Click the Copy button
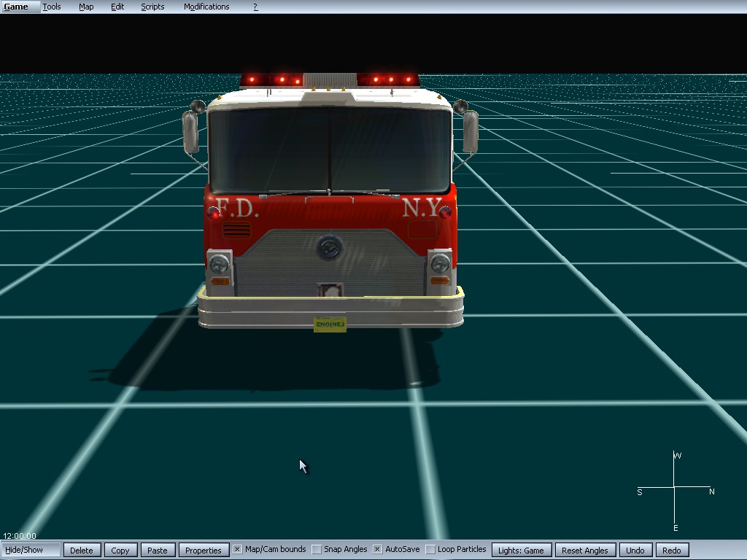 (120, 550)
